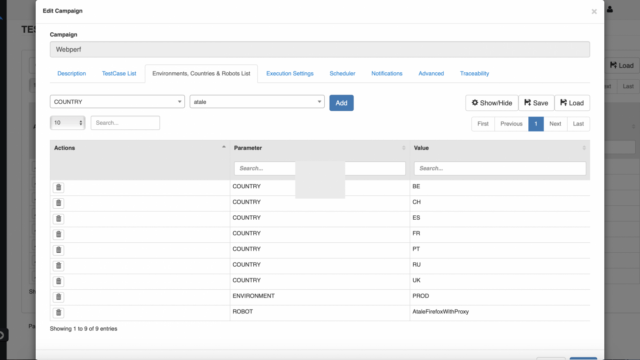Switch to the Description tab

click(x=71, y=73)
